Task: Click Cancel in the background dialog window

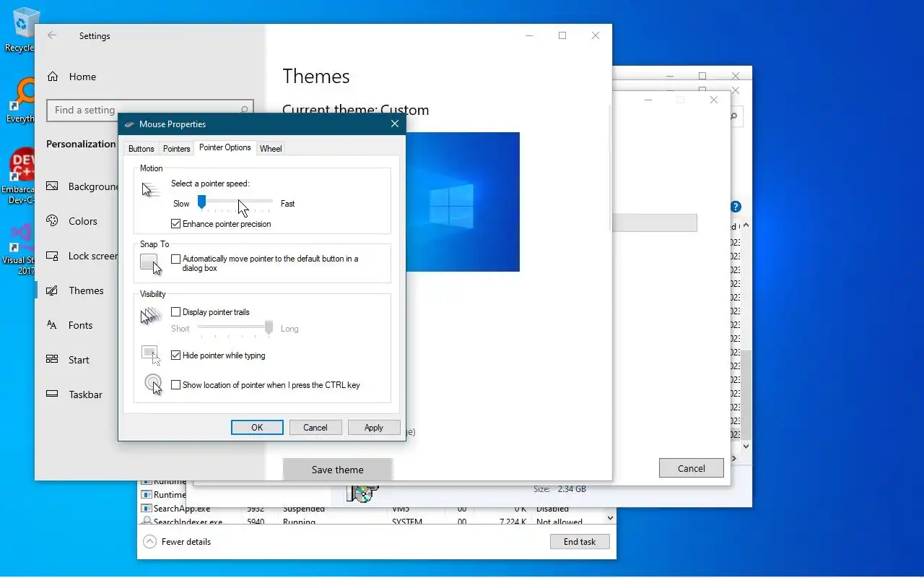Action: pyautogui.click(x=692, y=468)
